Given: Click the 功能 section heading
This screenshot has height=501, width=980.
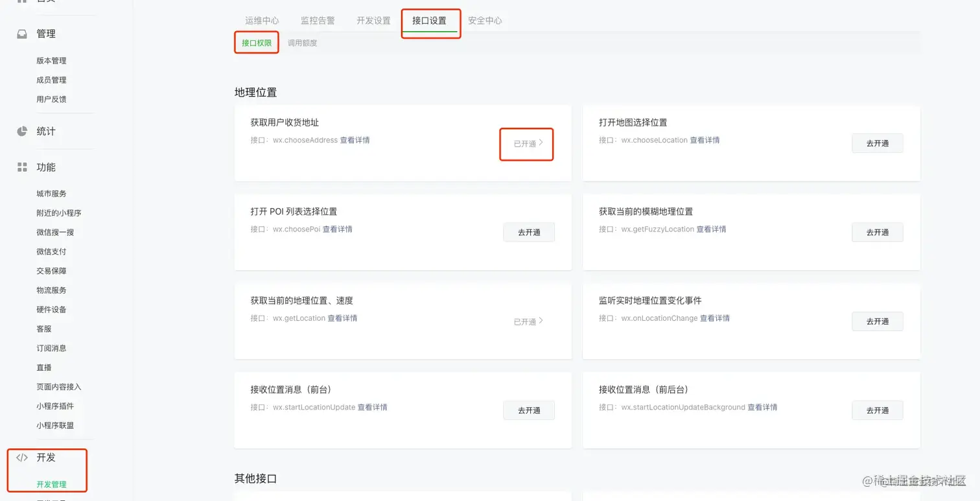Looking at the screenshot, I should coord(46,167).
